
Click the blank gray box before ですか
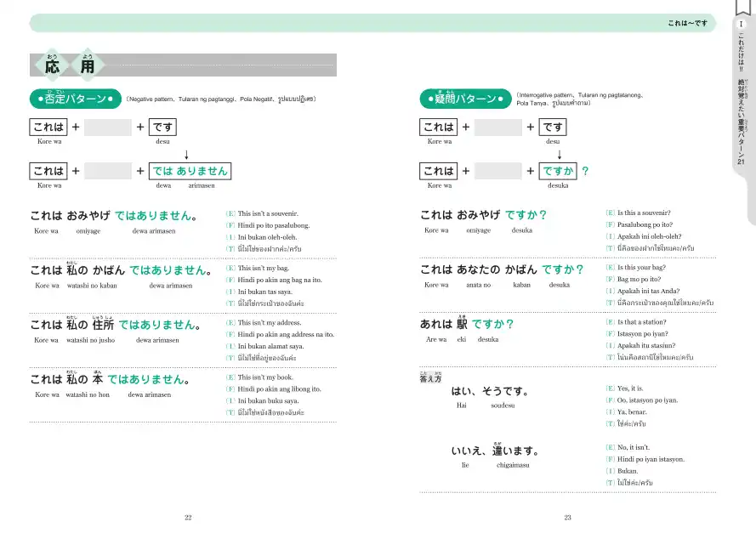(497, 171)
